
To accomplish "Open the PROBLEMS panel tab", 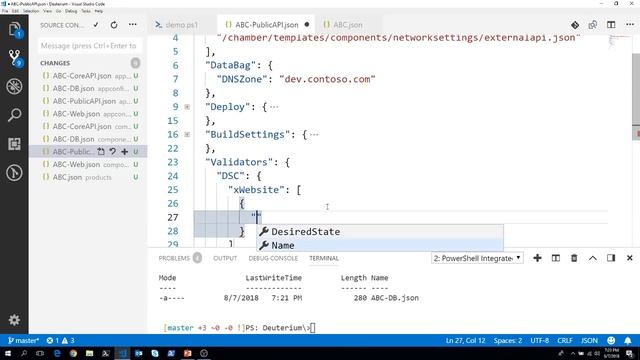I will (x=174, y=258).
